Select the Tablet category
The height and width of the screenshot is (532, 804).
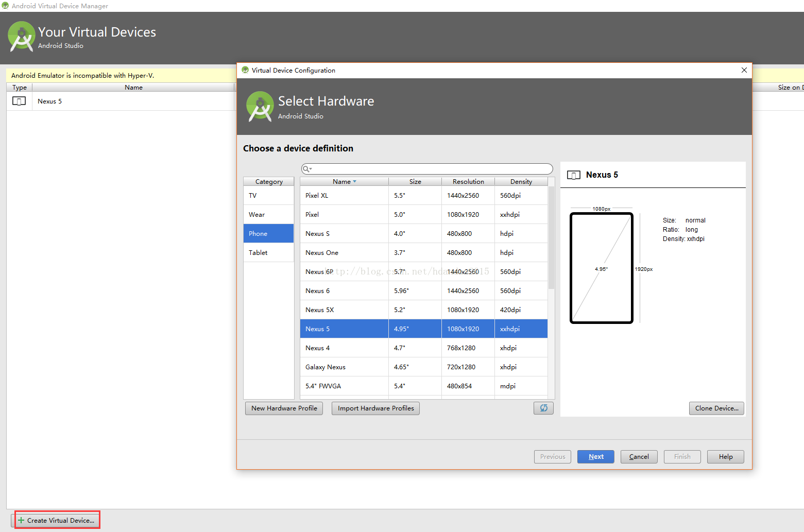coord(268,252)
